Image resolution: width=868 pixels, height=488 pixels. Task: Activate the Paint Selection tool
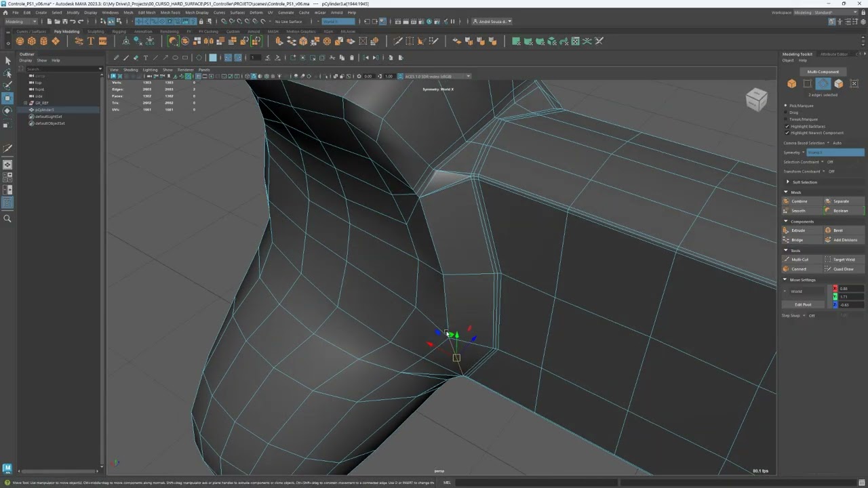7,85
